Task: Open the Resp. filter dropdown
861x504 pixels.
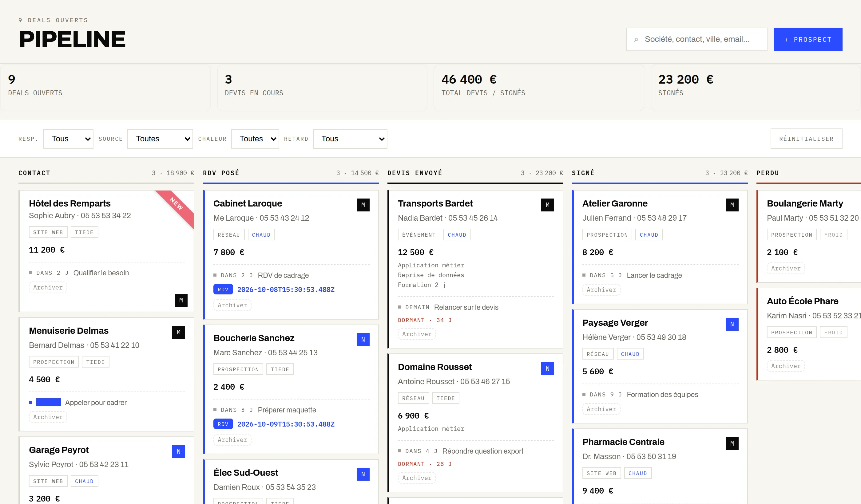Action: click(68, 139)
